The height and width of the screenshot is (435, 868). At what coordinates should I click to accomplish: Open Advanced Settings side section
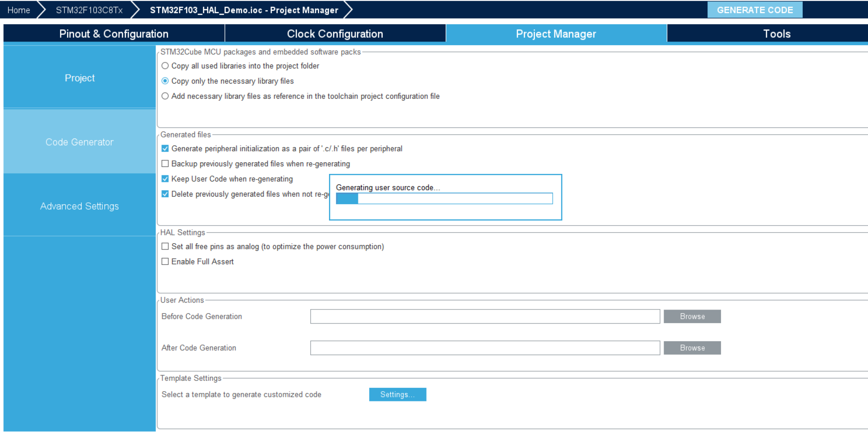pyautogui.click(x=80, y=206)
